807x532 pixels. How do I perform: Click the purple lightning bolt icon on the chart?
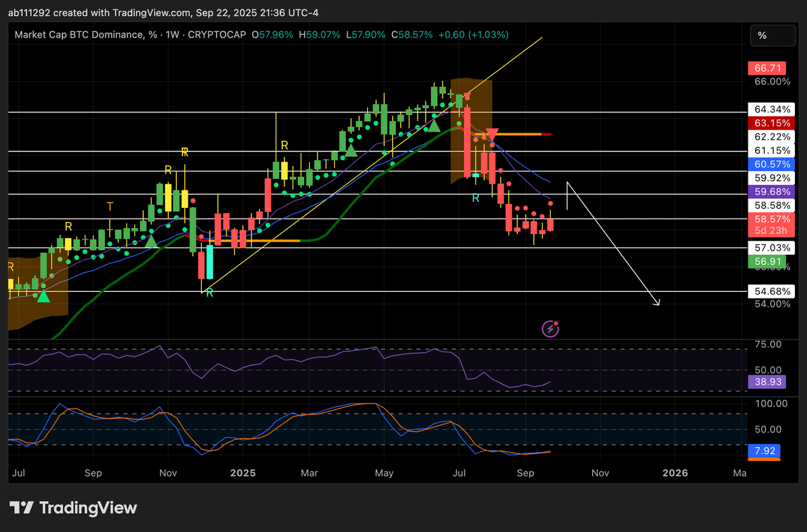[x=550, y=329]
